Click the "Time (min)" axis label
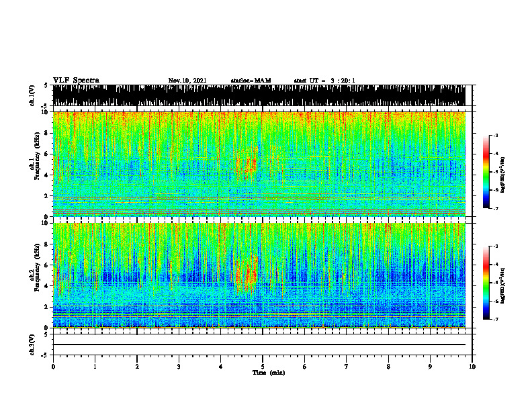 [269, 373]
